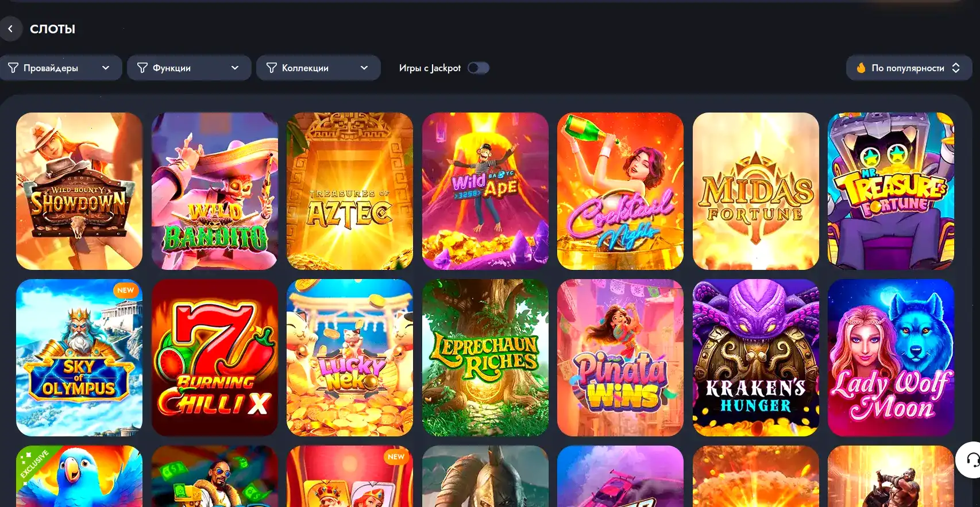The image size is (980, 507).
Task: Open the support headset chat icon
Action: click(x=972, y=460)
